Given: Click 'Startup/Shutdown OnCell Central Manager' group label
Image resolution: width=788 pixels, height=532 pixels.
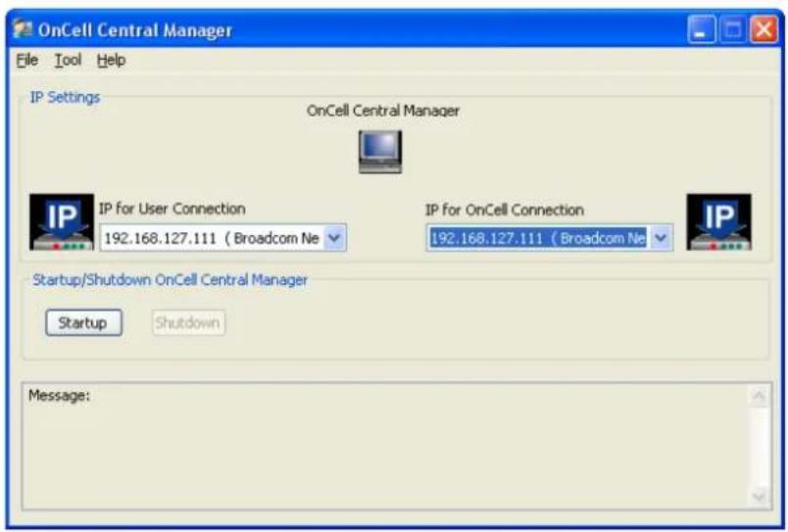Looking at the screenshot, I should click(x=170, y=280).
